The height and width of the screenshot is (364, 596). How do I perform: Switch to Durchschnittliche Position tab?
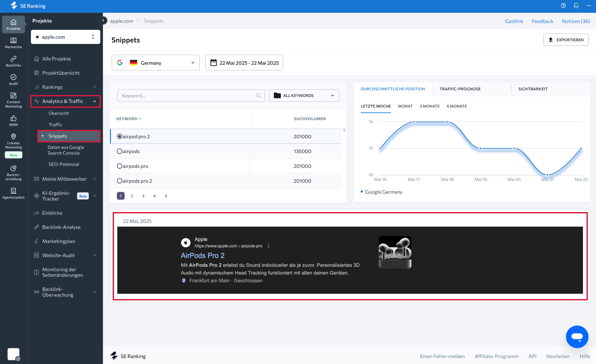pyautogui.click(x=393, y=89)
